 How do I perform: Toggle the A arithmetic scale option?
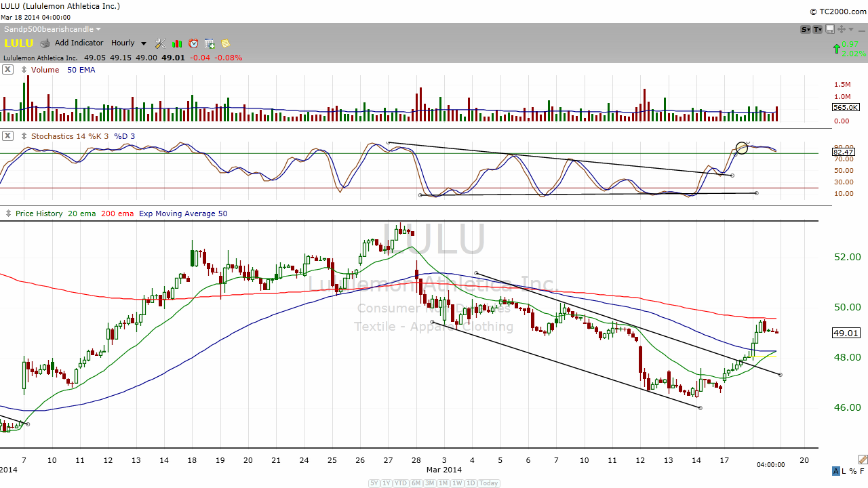[836, 471]
